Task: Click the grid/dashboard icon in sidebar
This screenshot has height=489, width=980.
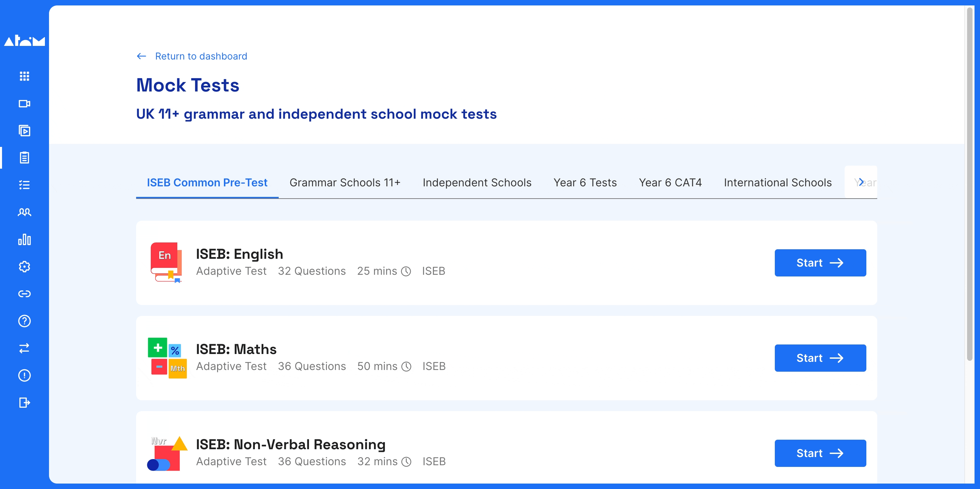Action: click(25, 76)
